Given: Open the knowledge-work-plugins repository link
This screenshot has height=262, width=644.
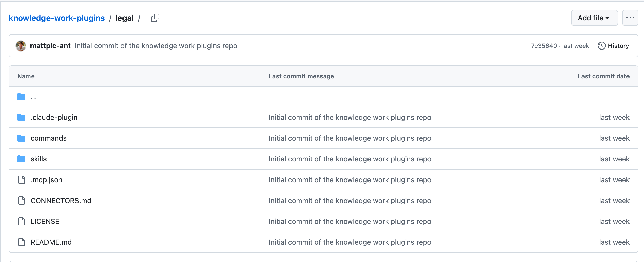Looking at the screenshot, I should [56, 18].
